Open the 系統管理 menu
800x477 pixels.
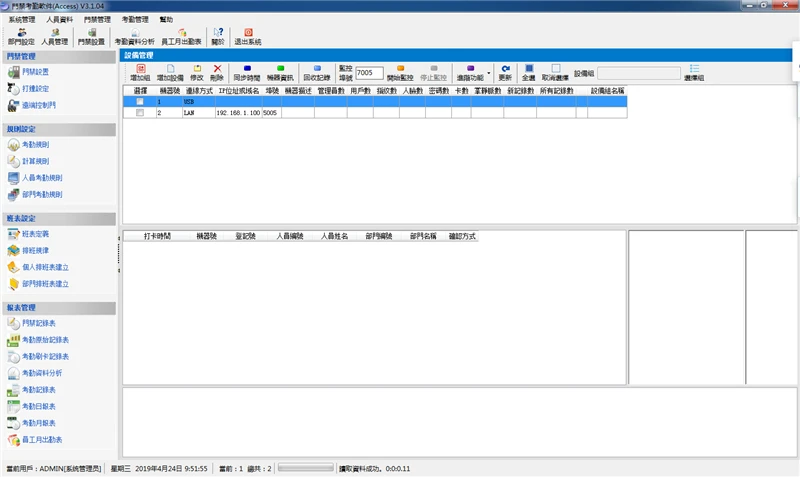click(22, 19)
